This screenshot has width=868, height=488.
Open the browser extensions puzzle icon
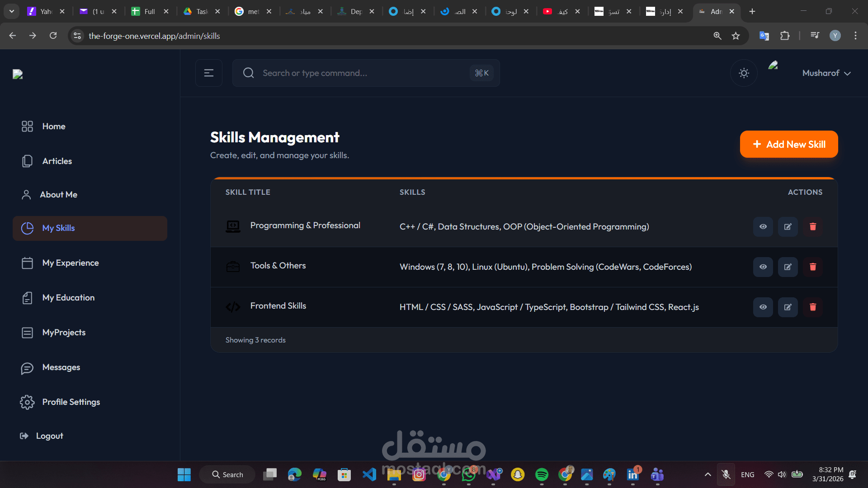click(x=785, y=36)
